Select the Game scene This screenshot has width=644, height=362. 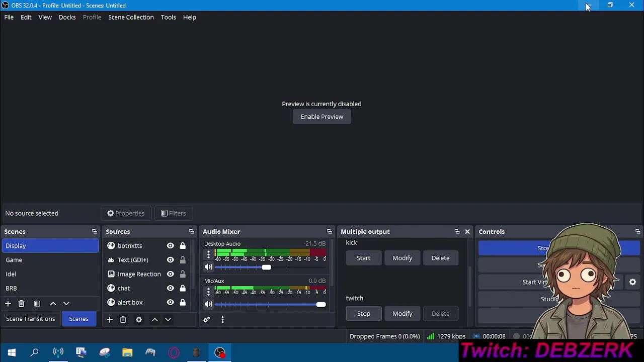click(x=50, y=260)
